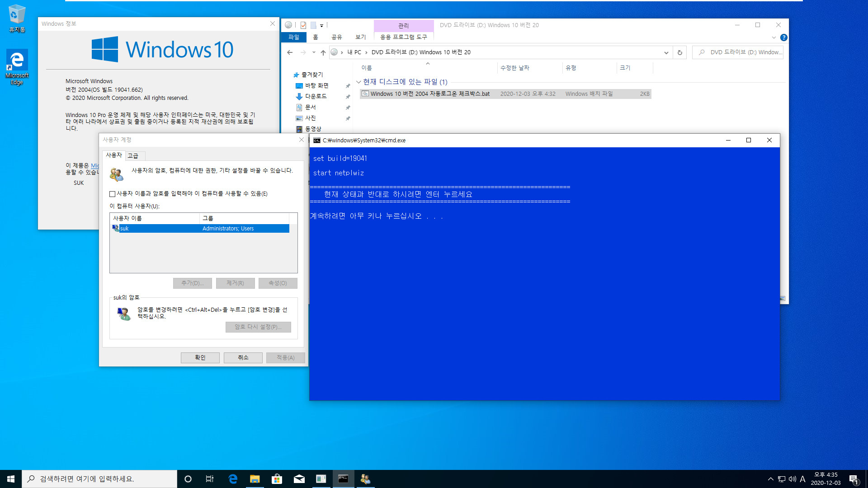Open Customize Quick Access Toolbar dropdown
This screenshot has width=868, height=488.
322,26
